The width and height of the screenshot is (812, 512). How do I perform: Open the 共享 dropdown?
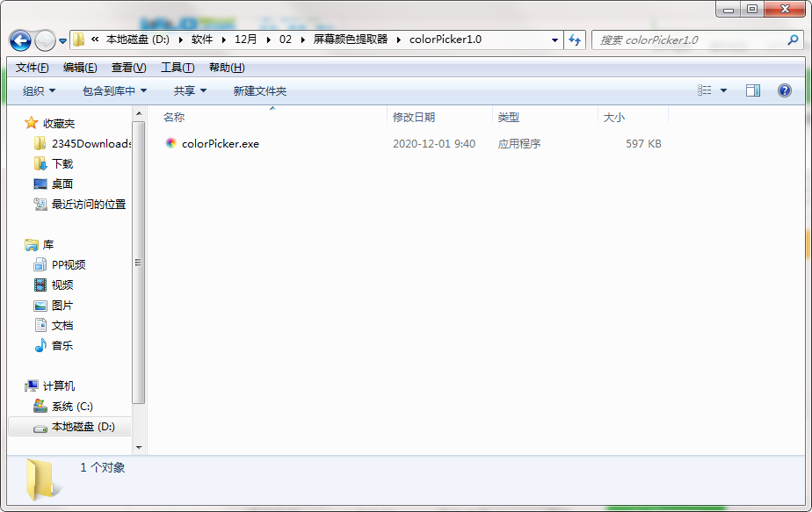tap(190, 90)
